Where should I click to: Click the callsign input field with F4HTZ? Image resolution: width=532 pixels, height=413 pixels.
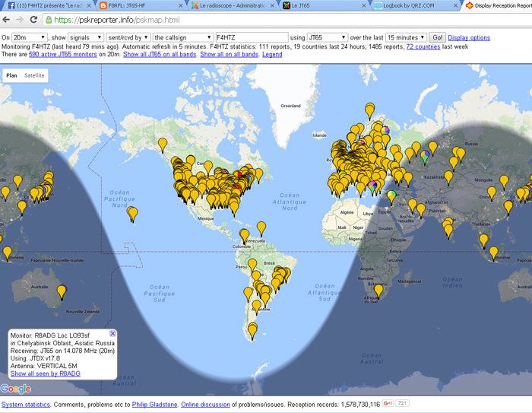tap(252, 37)
